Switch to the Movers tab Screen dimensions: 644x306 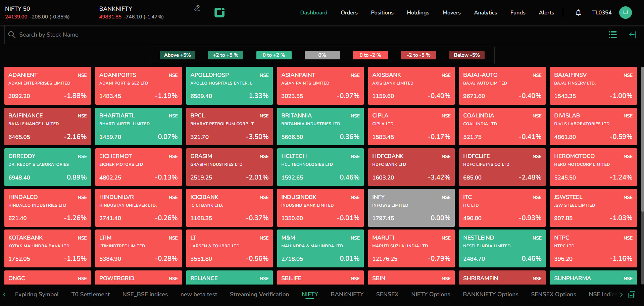(x=452, y=12)
